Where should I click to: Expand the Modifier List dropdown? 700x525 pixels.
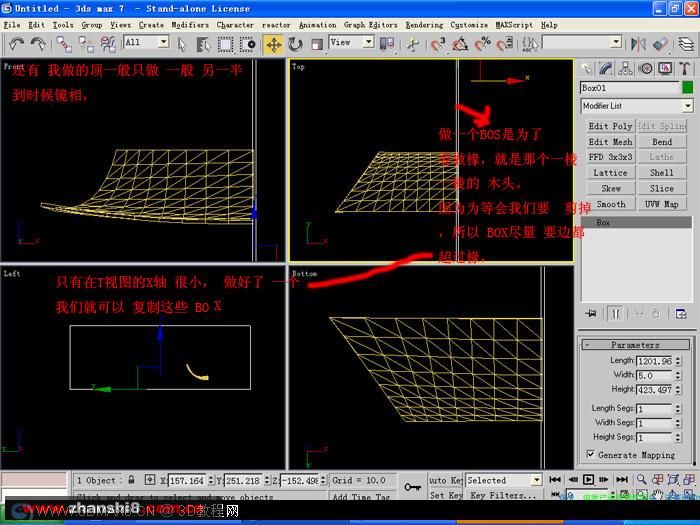pyautogui.click(x=688, y=106)
